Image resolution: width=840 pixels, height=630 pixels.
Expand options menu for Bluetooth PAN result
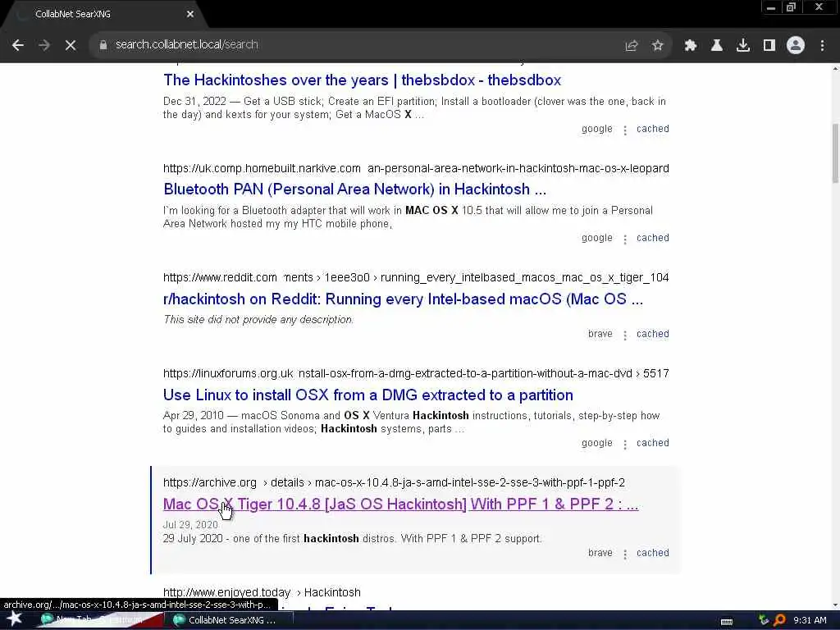coord(624,239)
